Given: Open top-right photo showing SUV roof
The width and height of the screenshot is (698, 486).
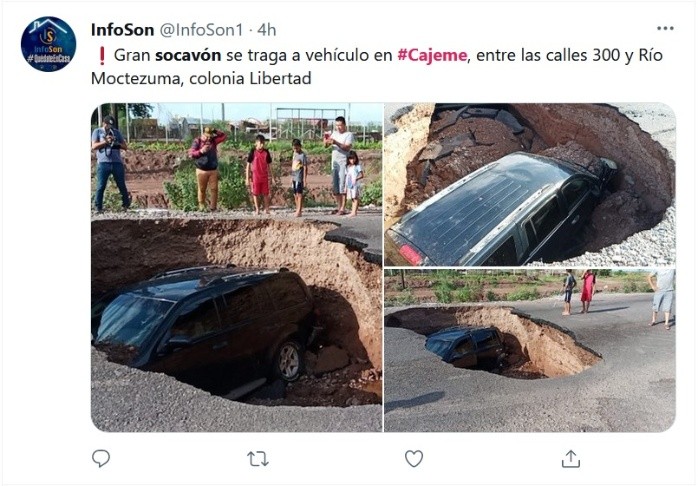Looking at the screenshot, I should point(530,185).
